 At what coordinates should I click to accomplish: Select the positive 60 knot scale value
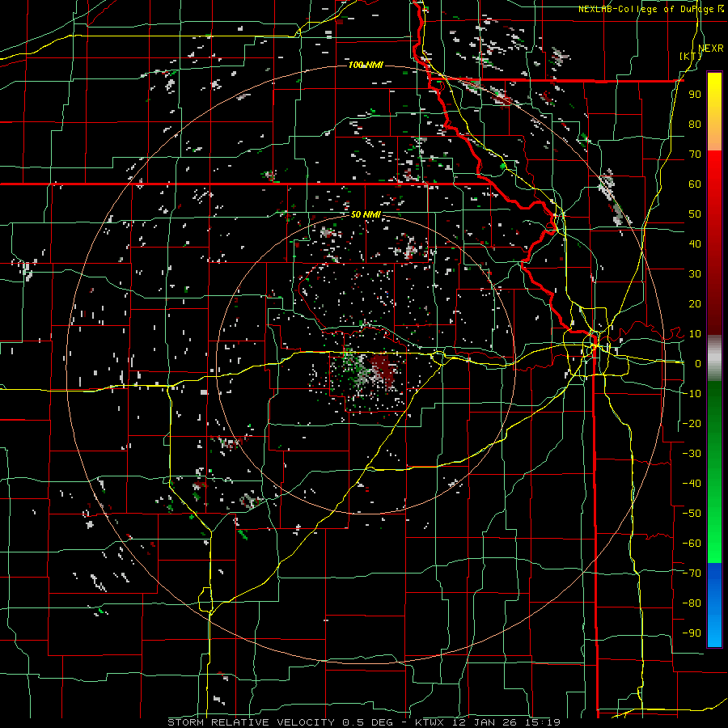(695, 184)
